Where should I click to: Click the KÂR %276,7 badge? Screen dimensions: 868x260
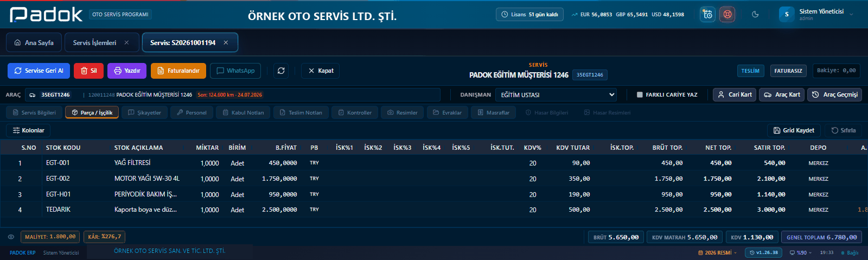click(x=105, y=237)
